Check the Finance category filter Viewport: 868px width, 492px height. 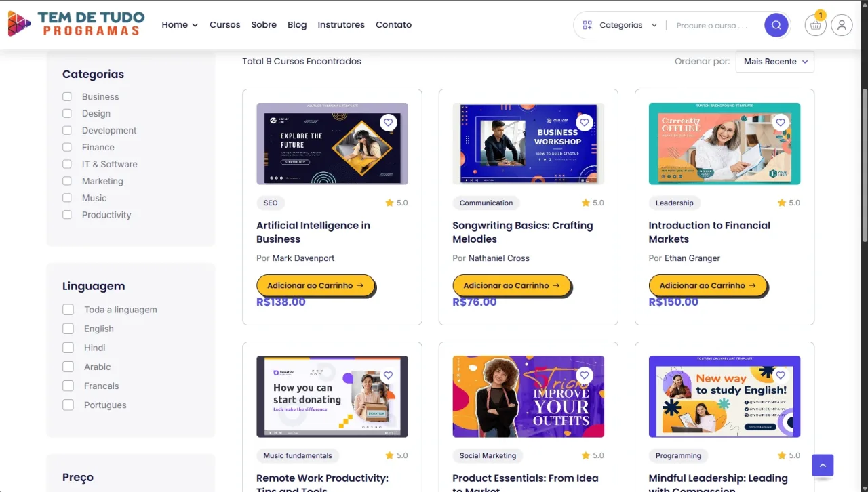[66, 147]
